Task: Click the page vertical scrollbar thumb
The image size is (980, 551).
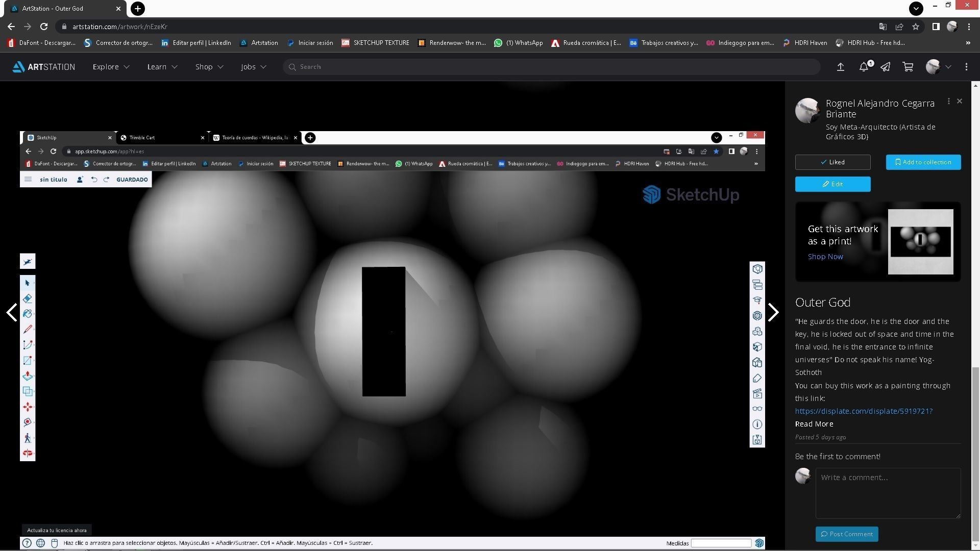Action: coord(975,454)
